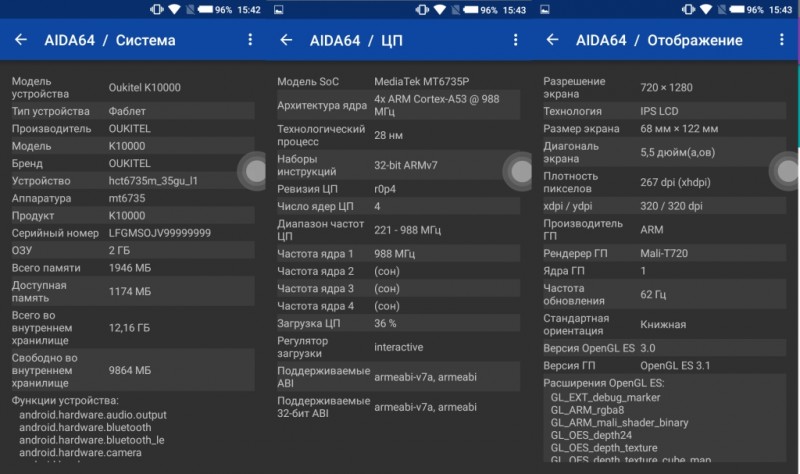Select Частота ядра 4 row

click(x=398, y=306)
